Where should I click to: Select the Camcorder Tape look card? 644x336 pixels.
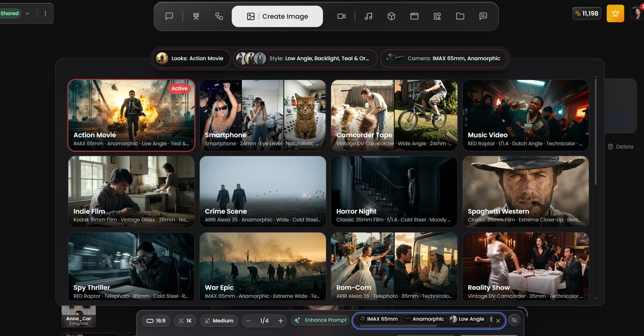tap(394, 115)
